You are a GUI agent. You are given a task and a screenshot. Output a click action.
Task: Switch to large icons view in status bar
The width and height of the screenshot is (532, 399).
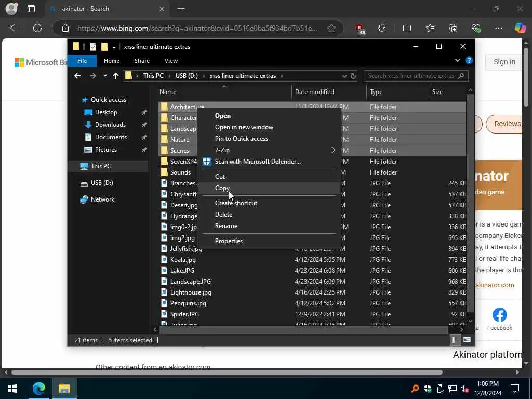pyautogui.click(x=467, y=340)
